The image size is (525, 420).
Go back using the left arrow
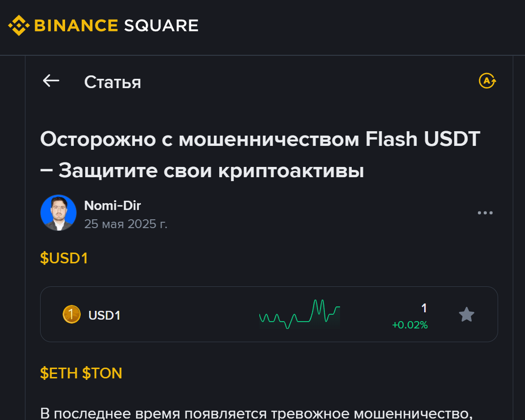(51, 81)
